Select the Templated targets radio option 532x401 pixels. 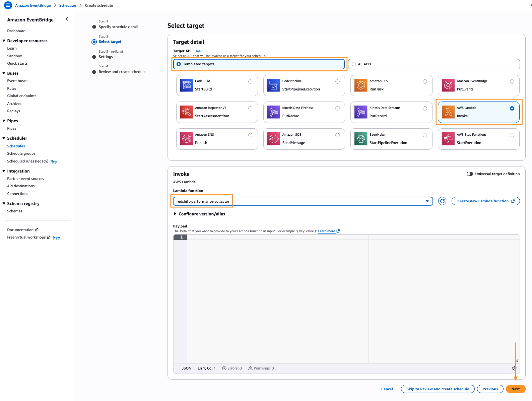(179, 64)
